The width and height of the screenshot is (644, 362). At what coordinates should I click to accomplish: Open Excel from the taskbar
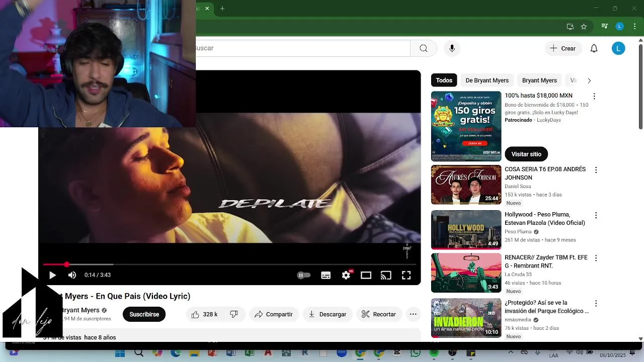point(250,353)
